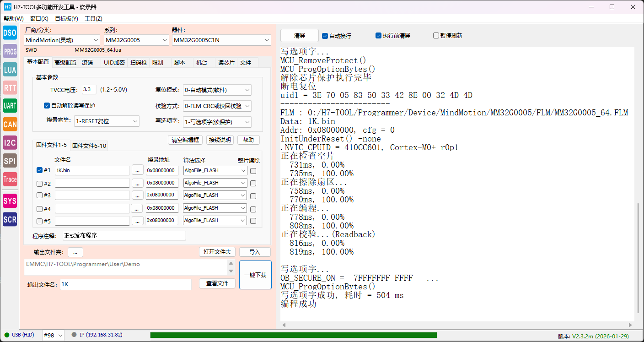Screen dimensions: 644x342
Task: Open the SPI tool icon
Action: [x=10, y=161]
